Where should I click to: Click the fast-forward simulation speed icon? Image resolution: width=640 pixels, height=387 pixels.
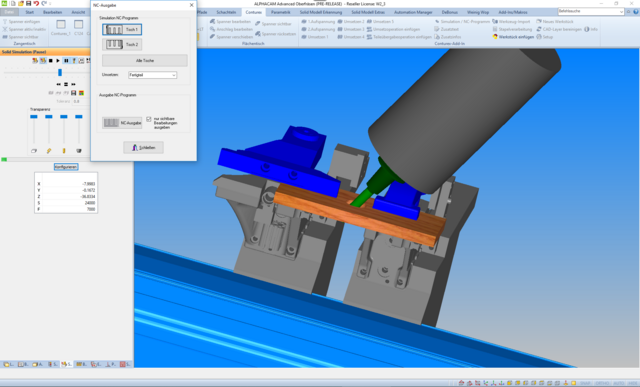tap(73, 84)
